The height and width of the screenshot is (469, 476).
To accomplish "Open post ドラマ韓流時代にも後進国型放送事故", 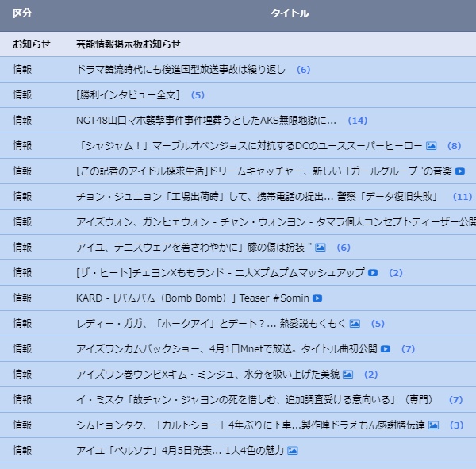I will (x=181, y=70).
